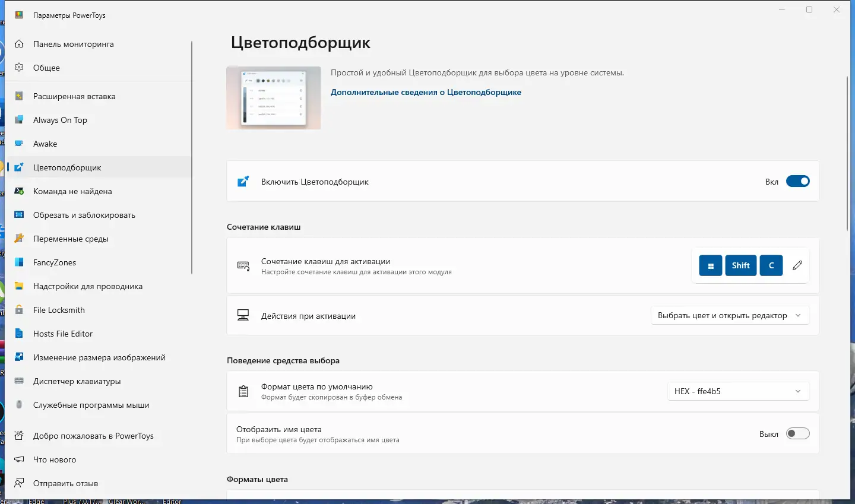
Task: Click the Awake coffee cup icon
Action: pos(19,144)
